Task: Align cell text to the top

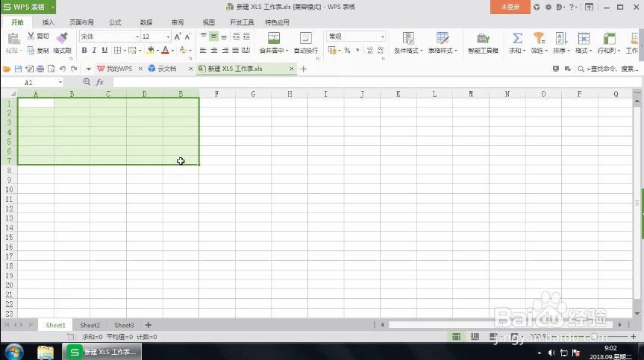Action: point(204,37)
